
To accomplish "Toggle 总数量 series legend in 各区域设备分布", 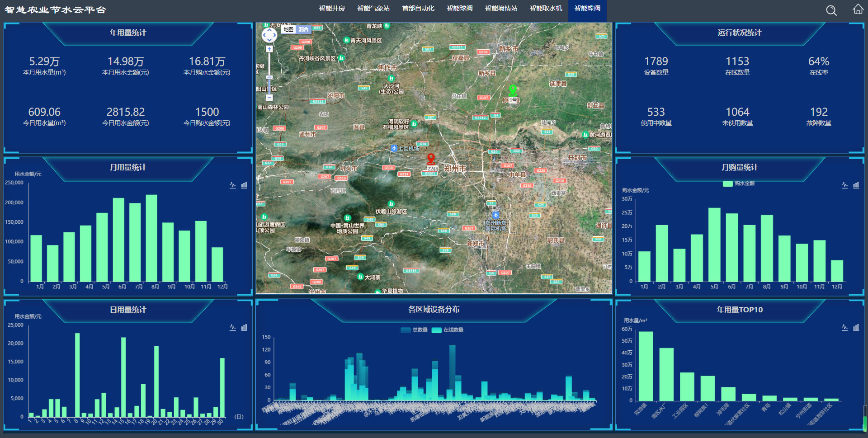I will click(x=414, y=330).
